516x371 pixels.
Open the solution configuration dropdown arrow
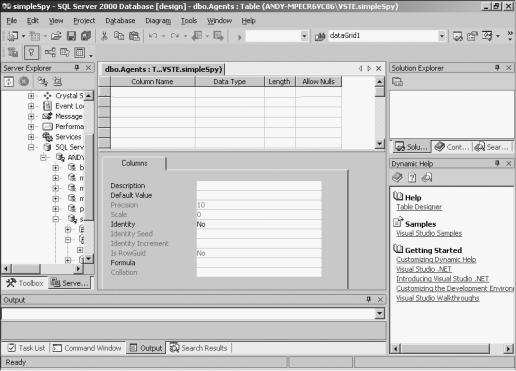[x=304, y=36]
